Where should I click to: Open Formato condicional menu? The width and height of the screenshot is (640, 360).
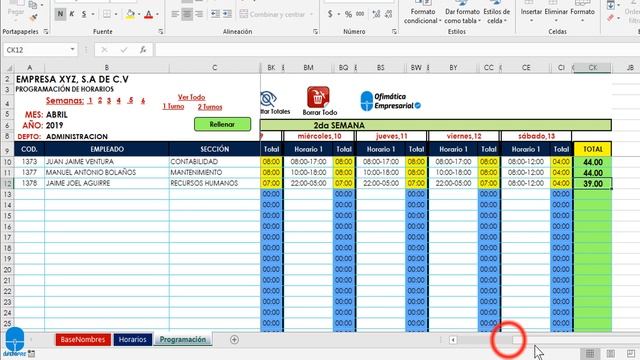click(x=423, y=12)
